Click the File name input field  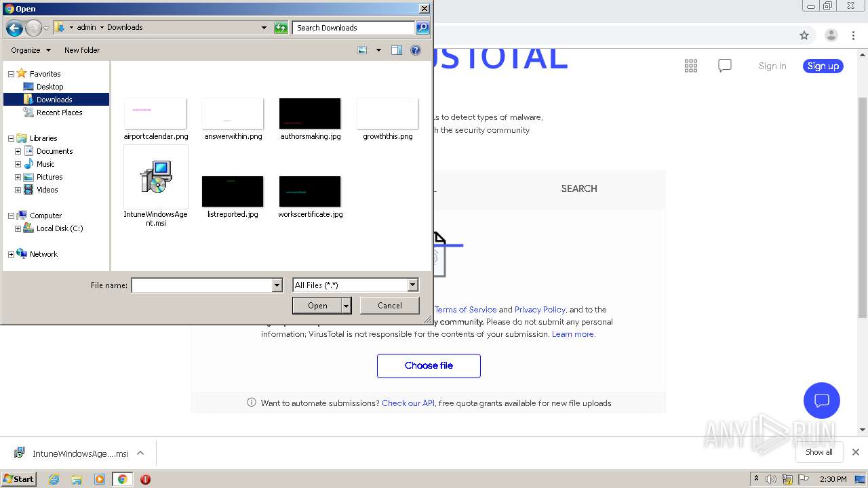(201, 285)
